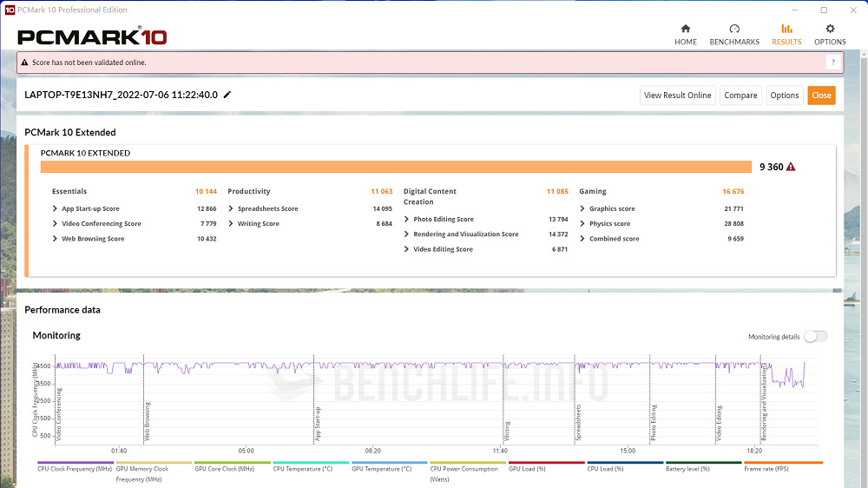Open the result Options button

[x=784, y=96]
